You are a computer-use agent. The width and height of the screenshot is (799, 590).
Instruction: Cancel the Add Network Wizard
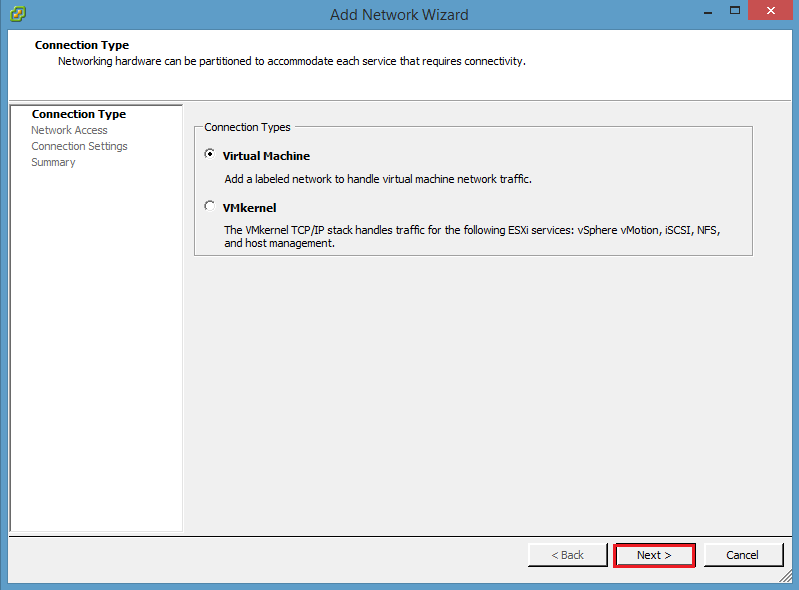pyautogui.click(x=743, y=555)
